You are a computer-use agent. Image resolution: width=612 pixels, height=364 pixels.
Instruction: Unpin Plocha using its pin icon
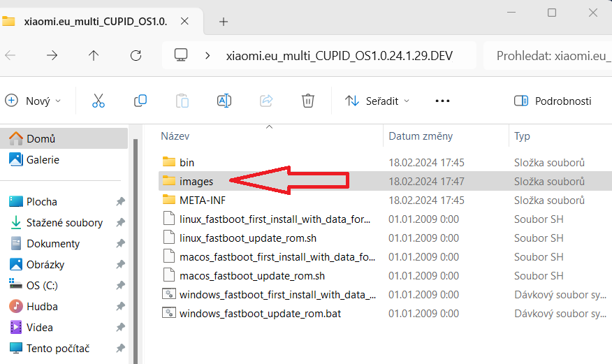(x=120, y=201)
